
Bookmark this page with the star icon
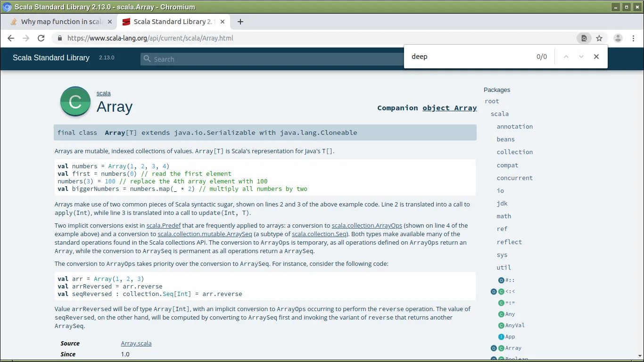[599, 38]
